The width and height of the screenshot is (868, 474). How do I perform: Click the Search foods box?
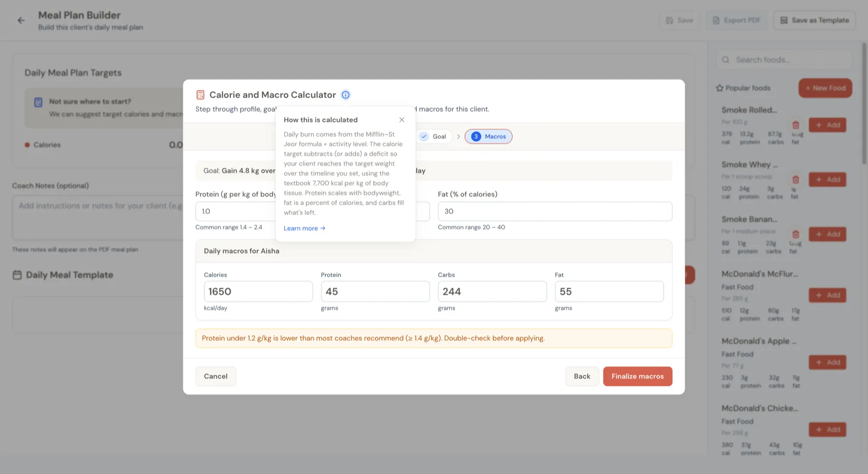pos(784,60)
